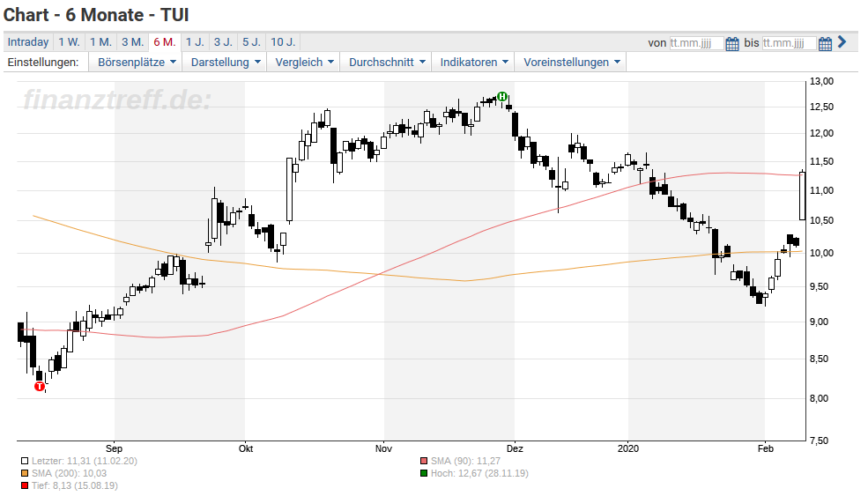The height and width of the screenshot is (496, 868).
Task: Click the green Hoch legend swatch
Action: (424, 473)
